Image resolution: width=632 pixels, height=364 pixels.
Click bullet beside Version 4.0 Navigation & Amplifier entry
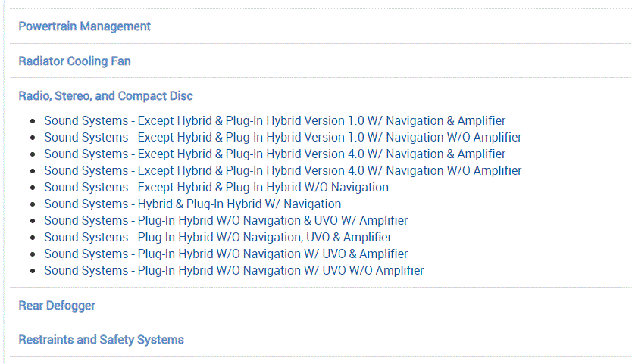33,154
